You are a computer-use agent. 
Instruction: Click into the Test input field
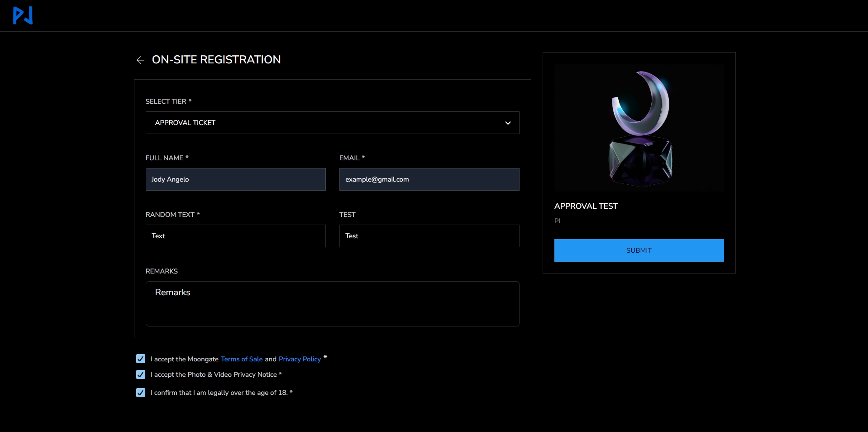click(429, 236)
